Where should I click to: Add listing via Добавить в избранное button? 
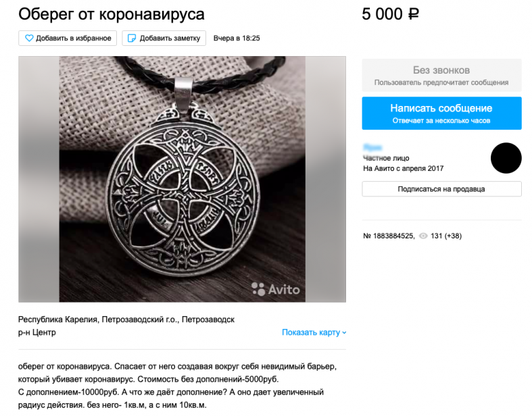pyautogui.click(x=68, y=38)
